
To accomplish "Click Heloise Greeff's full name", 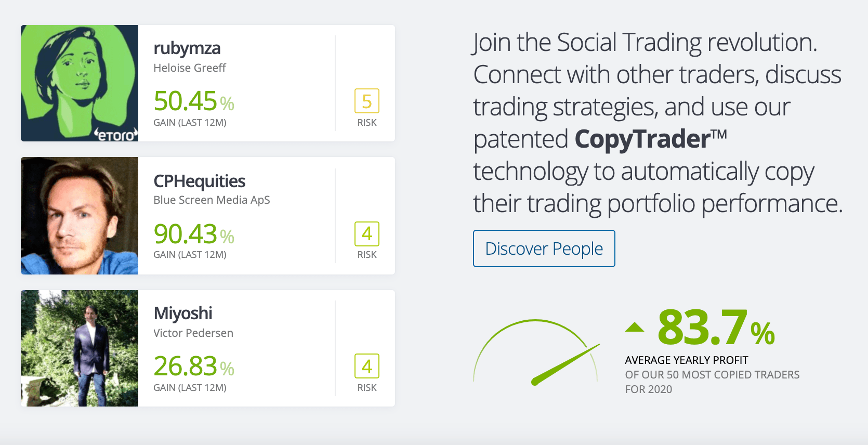I will [189, 68].
